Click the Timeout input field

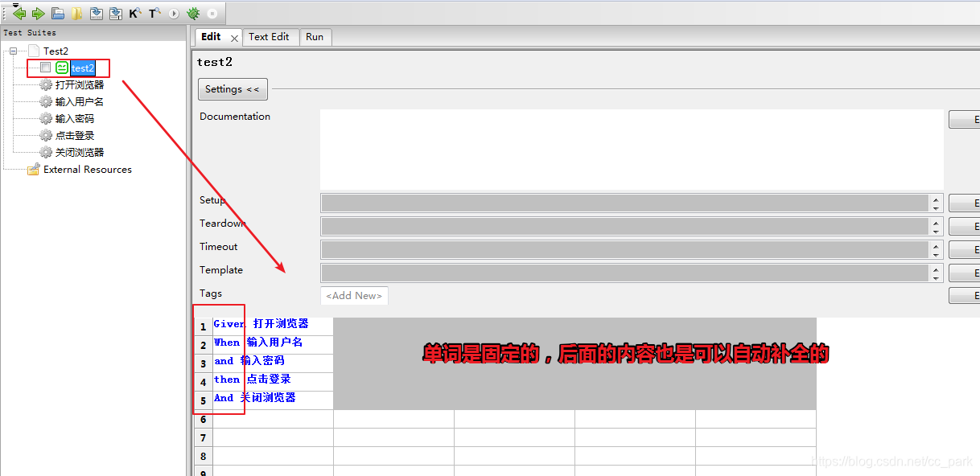(625, 249)
